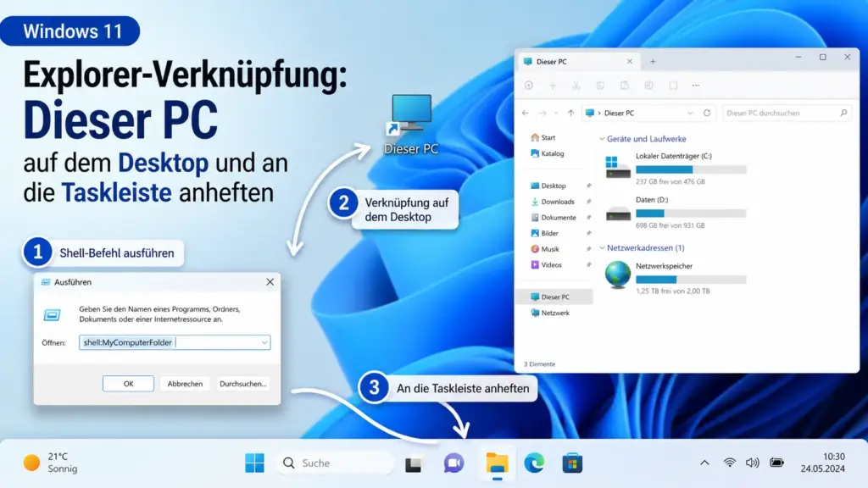
Task: Show hidden tray icons with the chevron
Action: 704,463
